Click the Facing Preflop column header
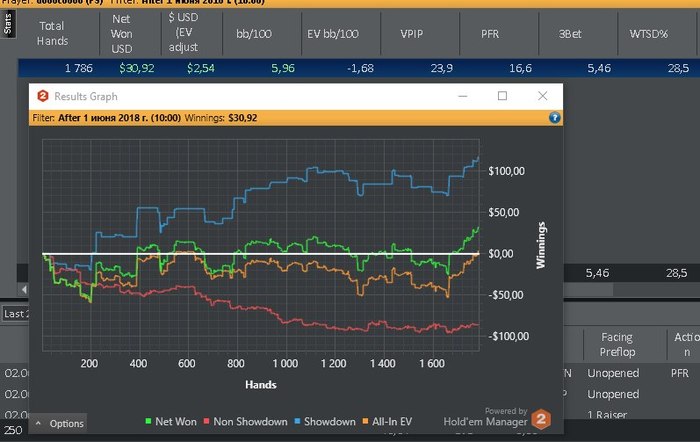 [617, 344]
